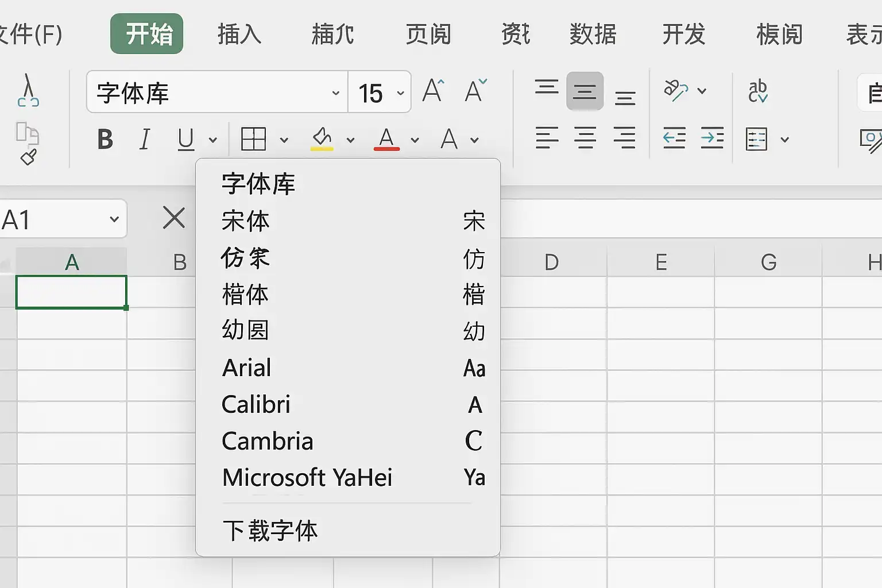Click the increase indent icon
This screenshot has height=588, width=882.
712,138
